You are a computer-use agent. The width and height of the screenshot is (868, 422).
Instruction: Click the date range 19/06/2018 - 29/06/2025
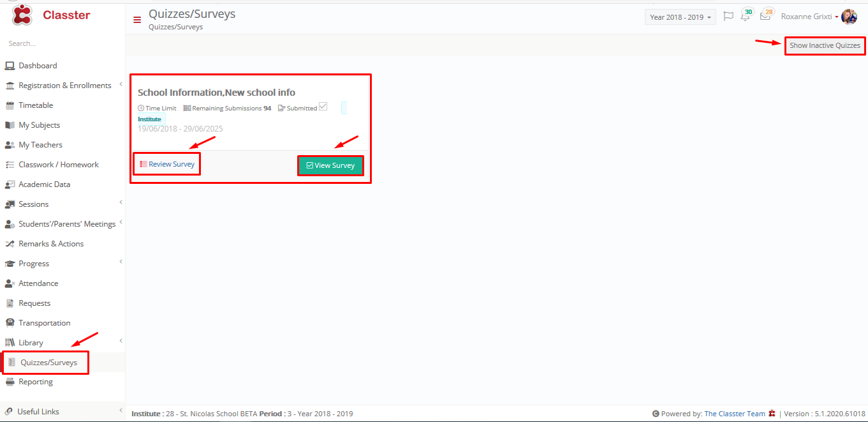point(180,129)
